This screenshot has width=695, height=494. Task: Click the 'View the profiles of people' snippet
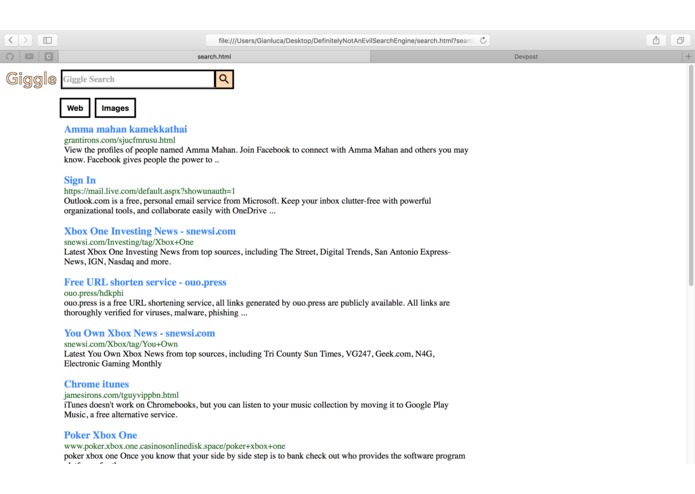click(x=266, y=155)
